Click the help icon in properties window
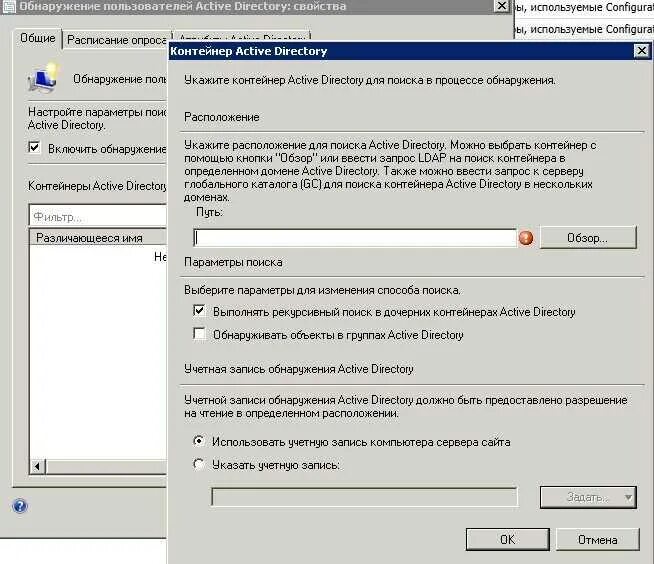The height and width of the screenshot is (564, 654). (x=20, y=506)
